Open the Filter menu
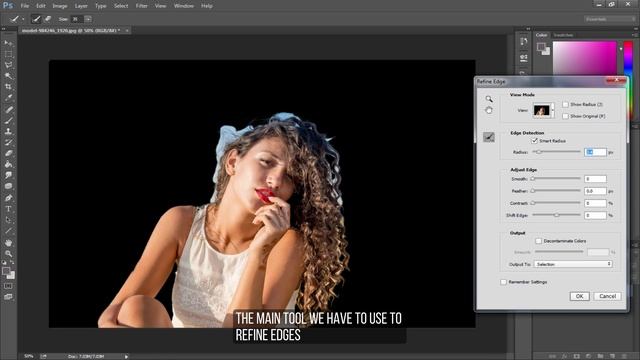640x360 pixels. pyautogui.click(x=142, y=6)
